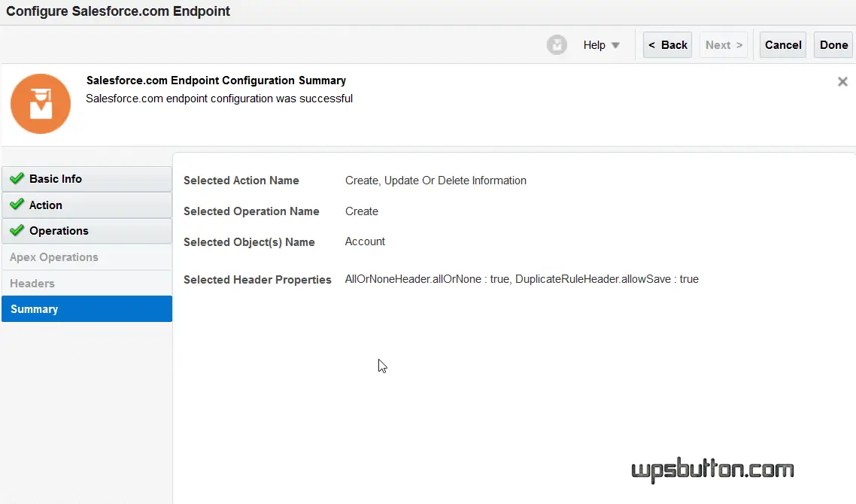The width and height of the screenshot is (856, 504).
Task: Select the Headers step
Action: 87,284
